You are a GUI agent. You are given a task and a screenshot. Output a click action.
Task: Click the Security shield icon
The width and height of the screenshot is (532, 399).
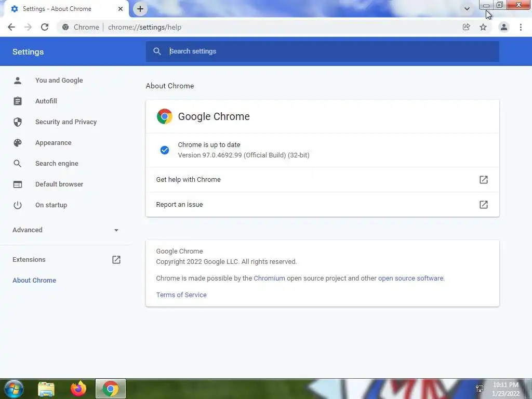tap(18, 122)
